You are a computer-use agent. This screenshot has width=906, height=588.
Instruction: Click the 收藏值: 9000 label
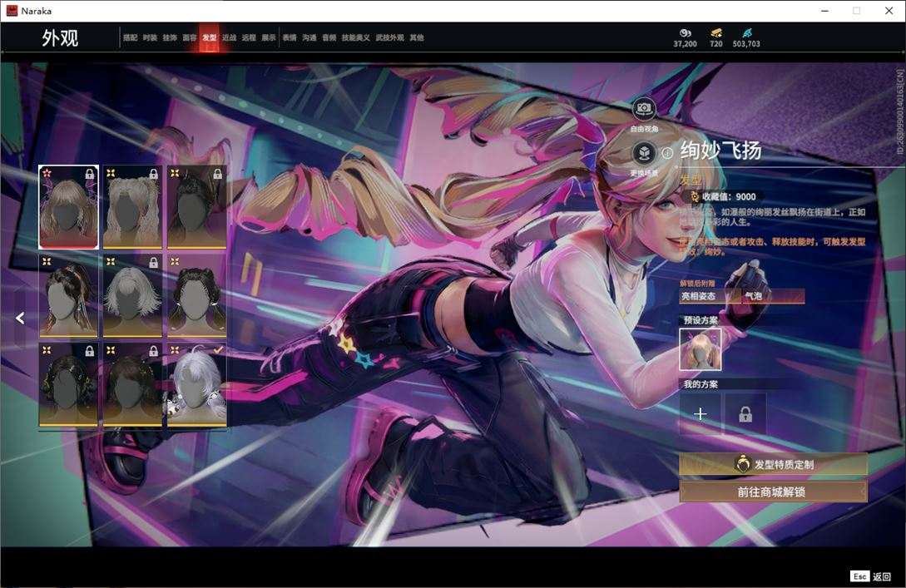coord(729,197)
